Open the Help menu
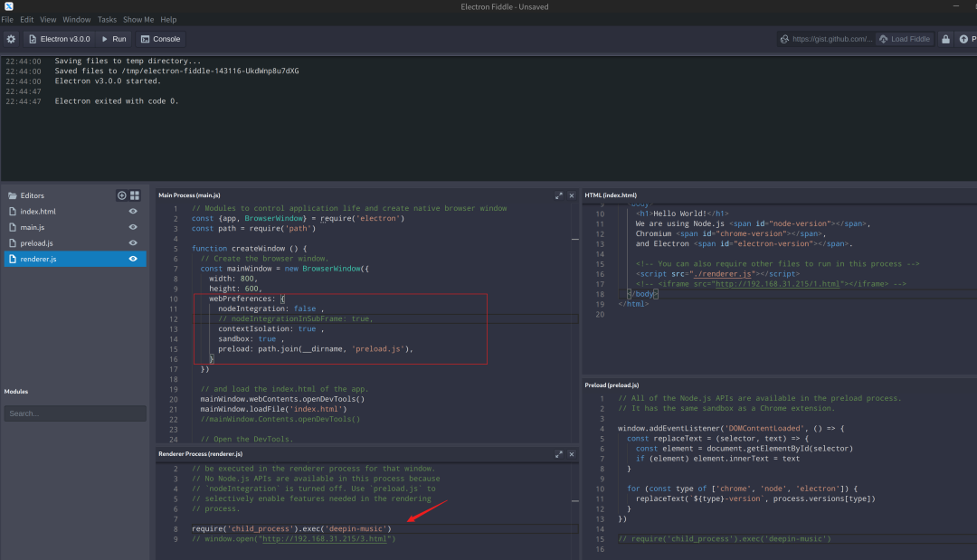Viewport: 977px width, 560px height. (x=168, y=19)
